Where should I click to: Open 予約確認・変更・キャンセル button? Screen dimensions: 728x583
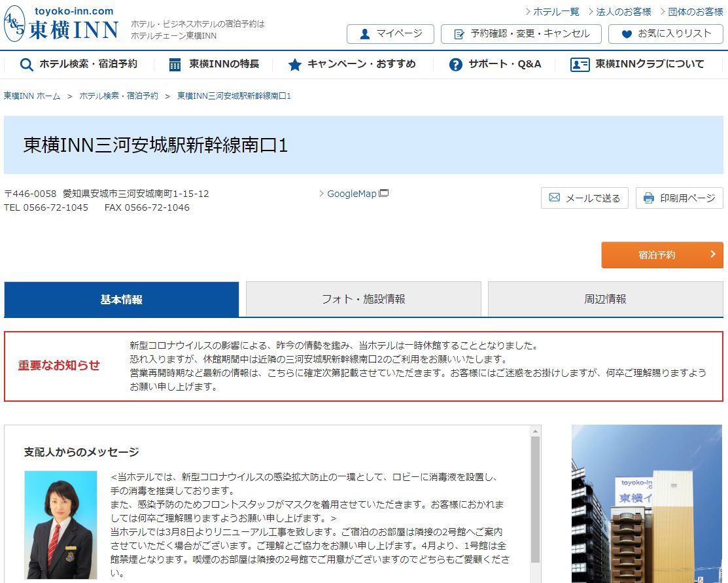click(521, 34)
